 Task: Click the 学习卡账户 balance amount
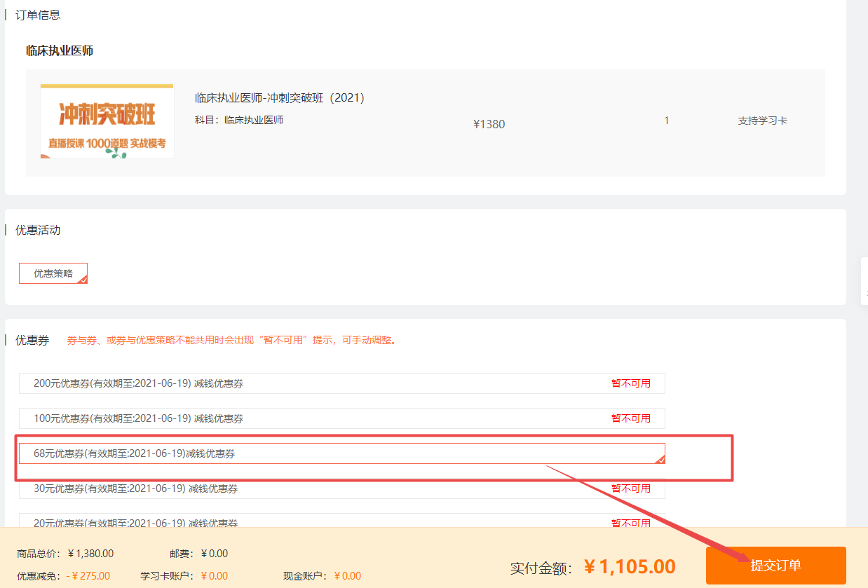click(214, 576)
